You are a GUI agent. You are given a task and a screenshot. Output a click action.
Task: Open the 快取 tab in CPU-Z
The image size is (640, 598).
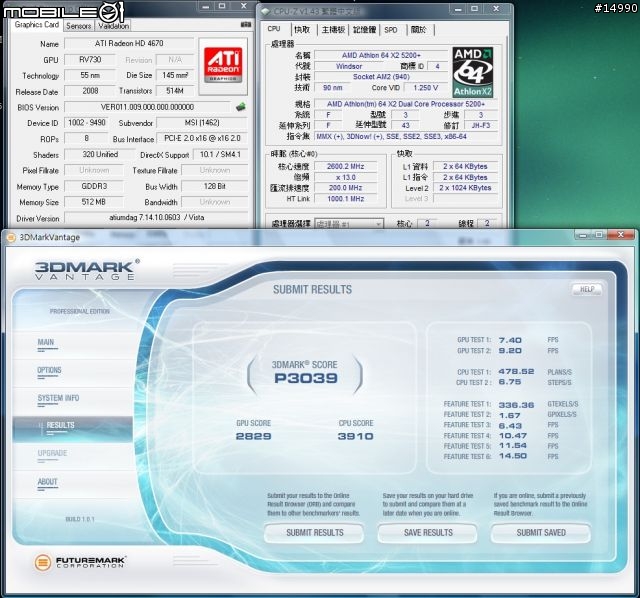click(x=302, y=29)
